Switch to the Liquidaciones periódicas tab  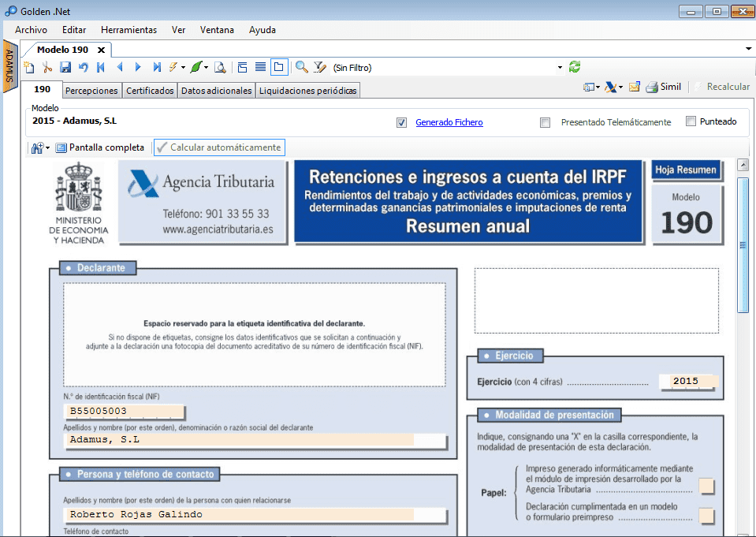(x=308, y=91)
